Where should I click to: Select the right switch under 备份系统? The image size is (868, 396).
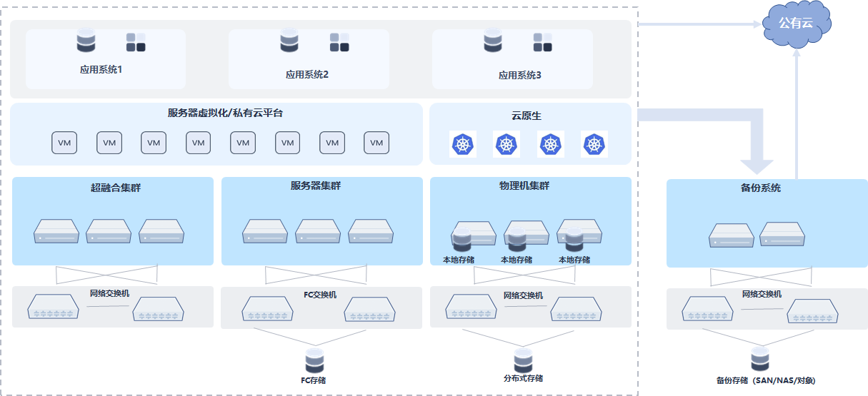(812, 310)
